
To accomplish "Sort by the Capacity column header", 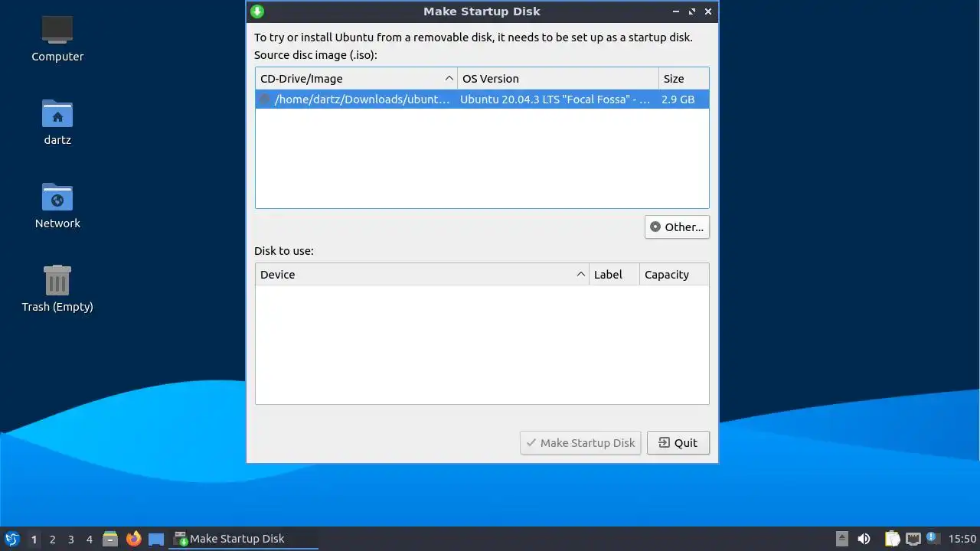I will (674, 275).
